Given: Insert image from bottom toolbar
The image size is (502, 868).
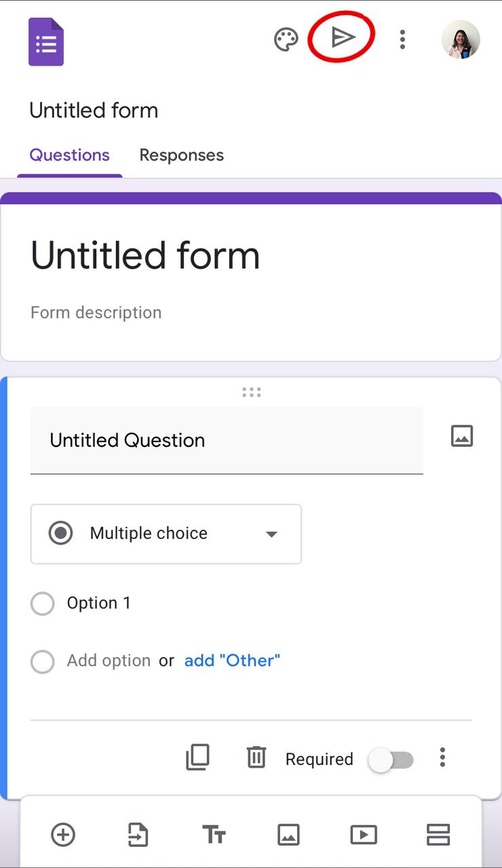Looking at the screenshot, I should tap(288, 835).
